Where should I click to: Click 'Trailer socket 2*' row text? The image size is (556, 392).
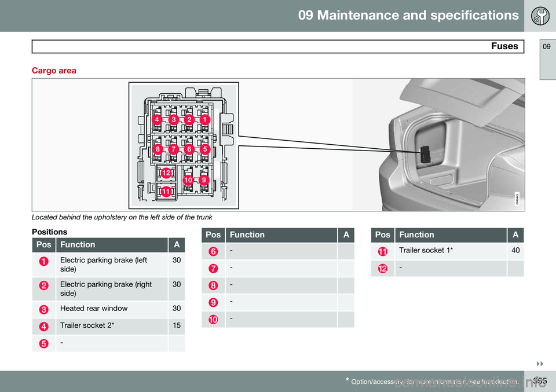click(87, 325)
